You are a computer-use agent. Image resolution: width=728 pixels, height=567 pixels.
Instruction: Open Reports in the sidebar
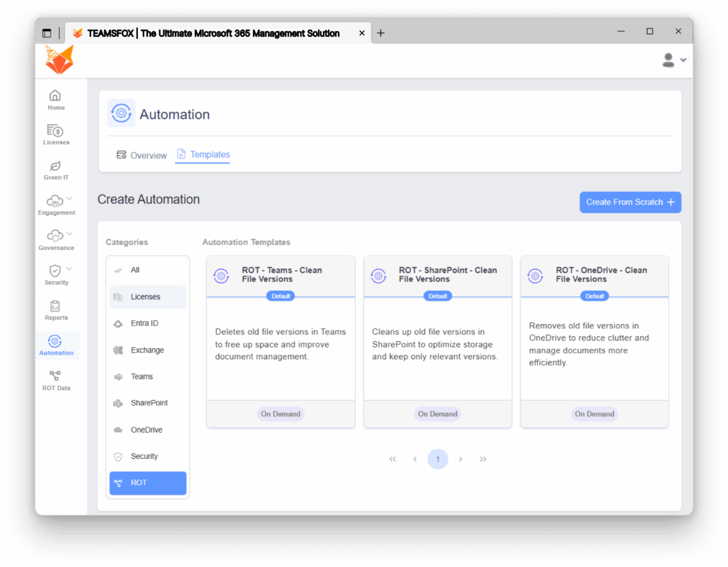pyautogui.click(x=55, y=310)
